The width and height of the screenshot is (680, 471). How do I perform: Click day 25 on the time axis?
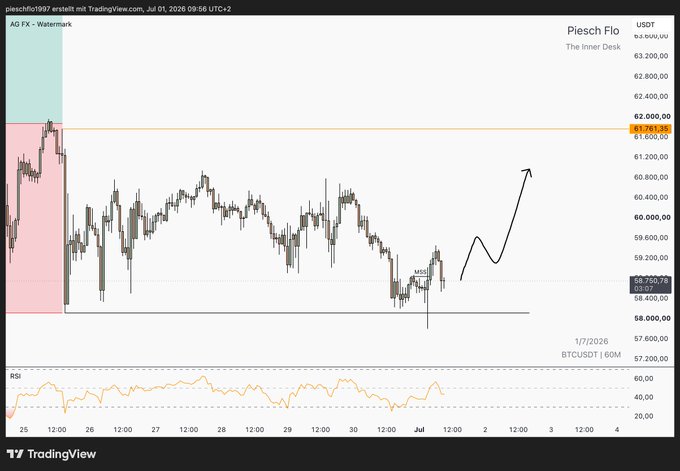point(24,430)
